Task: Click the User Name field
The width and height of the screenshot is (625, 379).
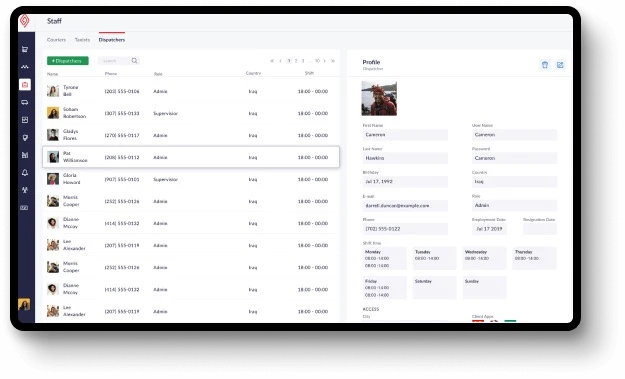Action: click(515, 135)
